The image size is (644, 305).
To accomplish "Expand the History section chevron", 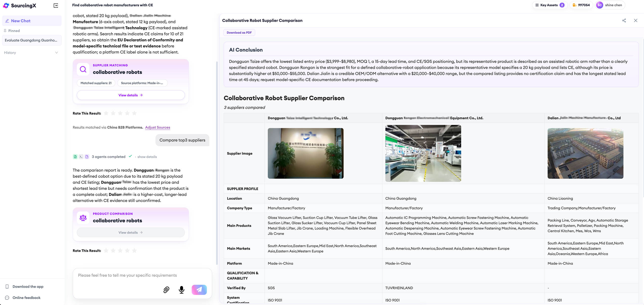I will pos(57,53).
